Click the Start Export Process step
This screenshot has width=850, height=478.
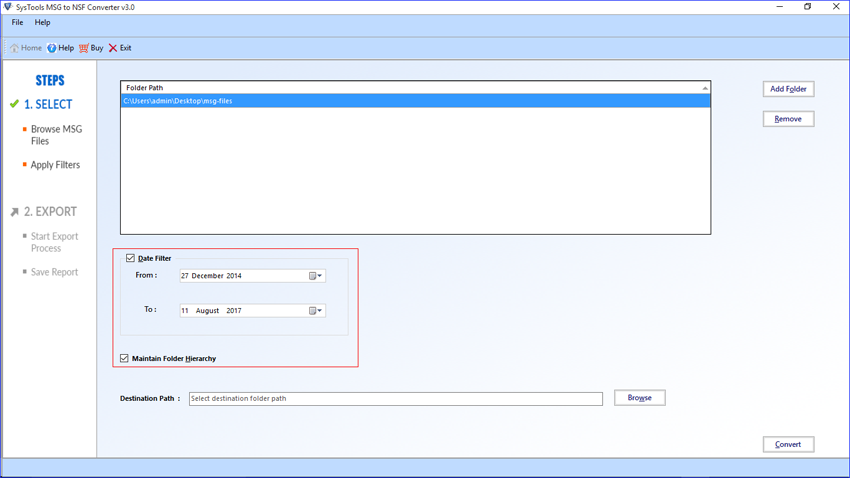54,242
